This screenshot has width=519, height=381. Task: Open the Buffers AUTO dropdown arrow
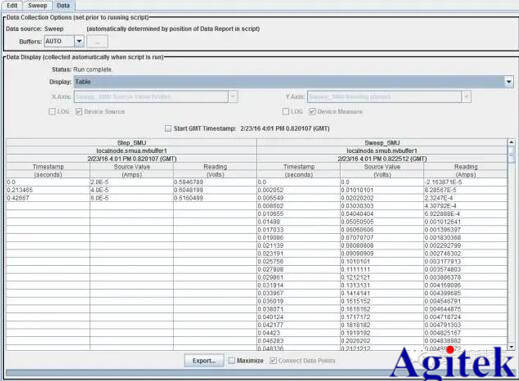pyautogui.click(x=79, y=41)
